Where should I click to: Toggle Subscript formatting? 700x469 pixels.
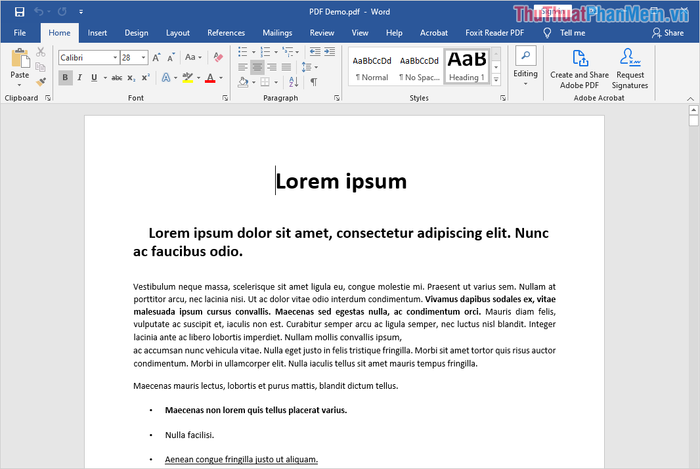tap(131, 78)
